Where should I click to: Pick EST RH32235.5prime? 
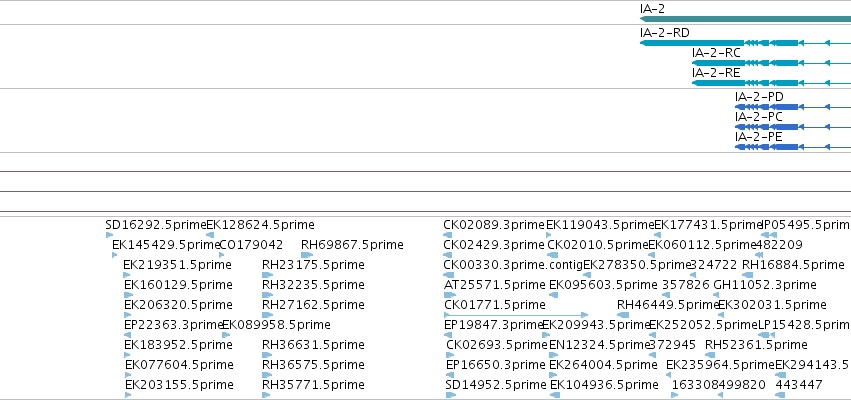313,285
